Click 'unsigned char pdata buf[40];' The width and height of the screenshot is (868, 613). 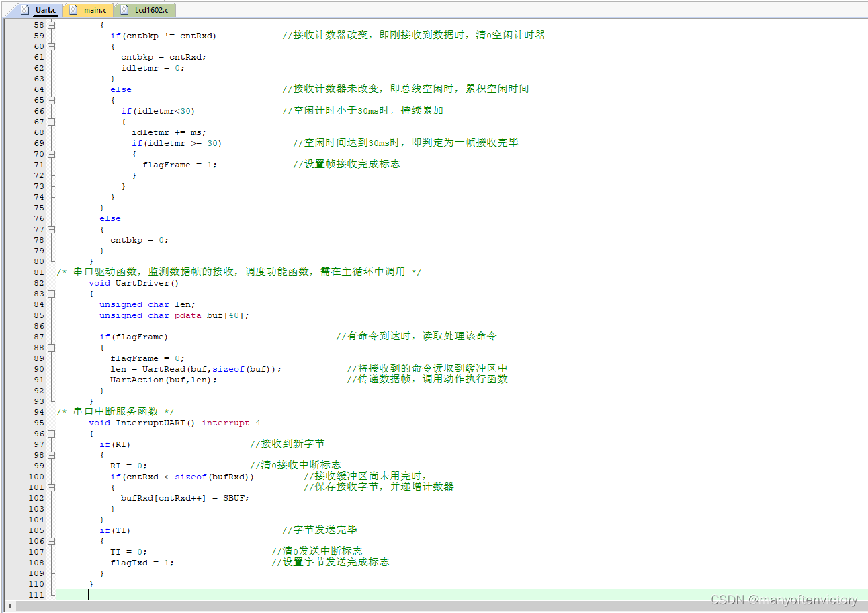pos(174,315)
